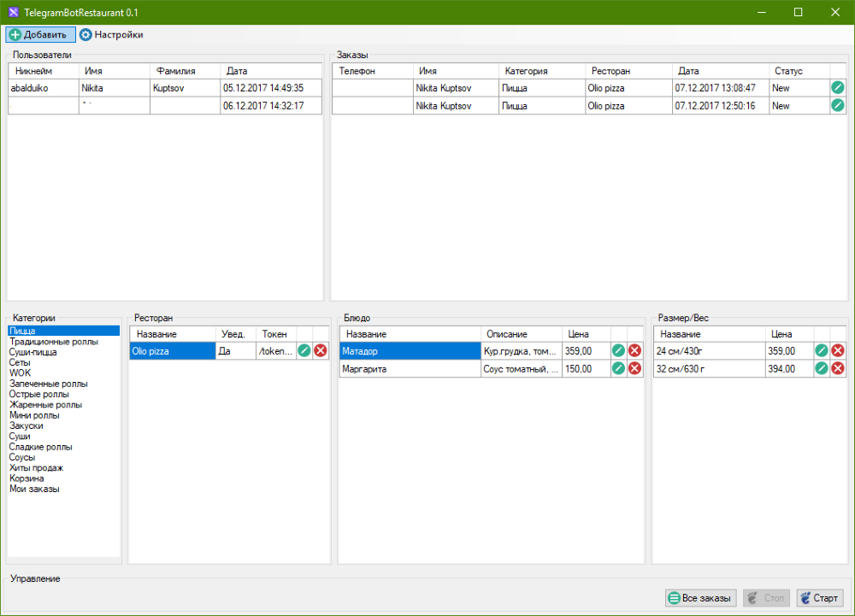855x616 pixels.
Task: Edit the order dated 07.12.2017 12:50:16
Action: 838,105
